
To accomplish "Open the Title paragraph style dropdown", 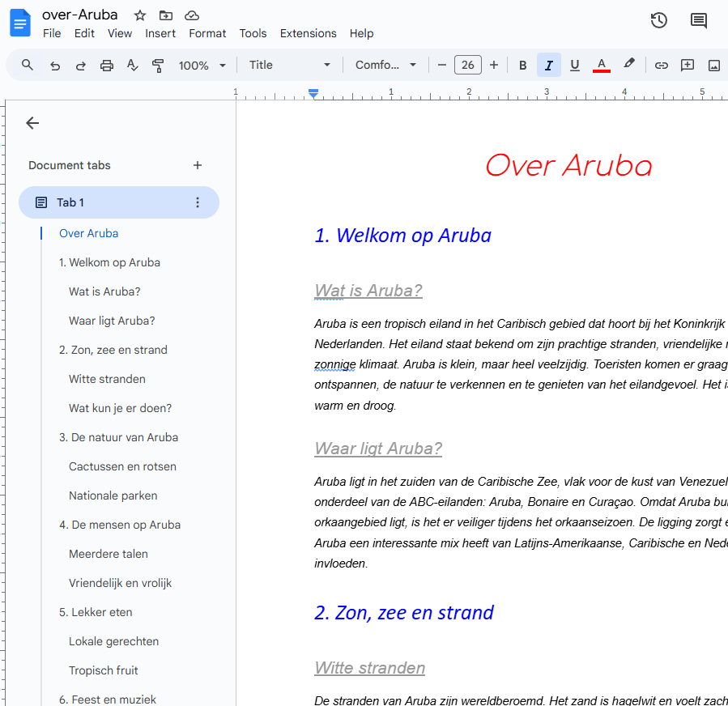I will coord(289,66).
